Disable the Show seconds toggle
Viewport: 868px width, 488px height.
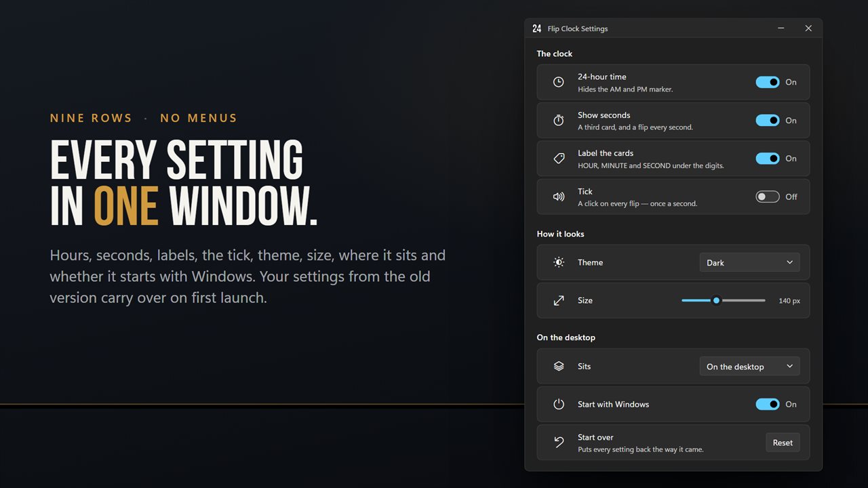768,121
